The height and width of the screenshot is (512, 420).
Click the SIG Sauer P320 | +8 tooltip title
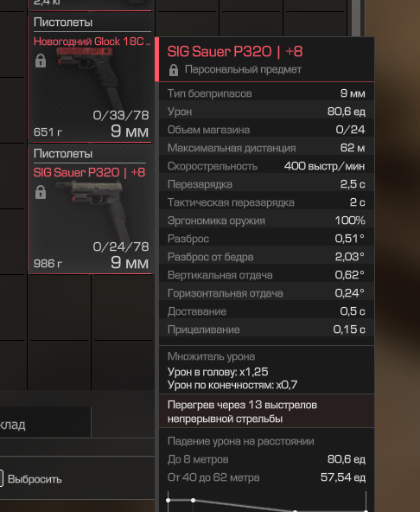(x=235, y=52)
